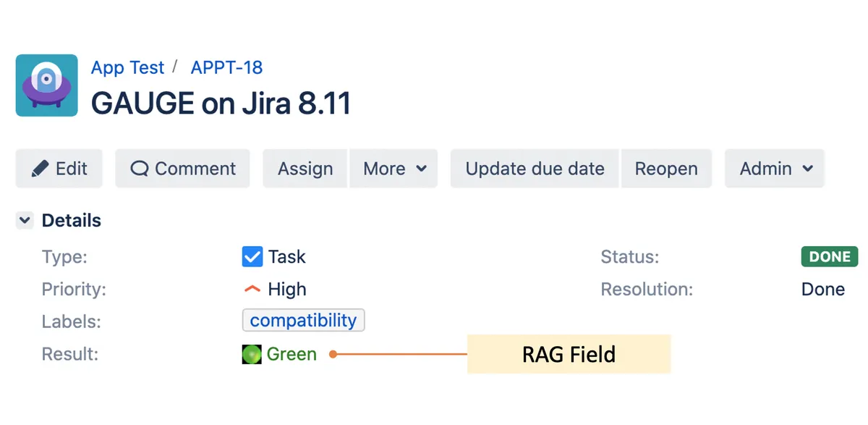Click the Labels: field label

(x=72, y=321)
